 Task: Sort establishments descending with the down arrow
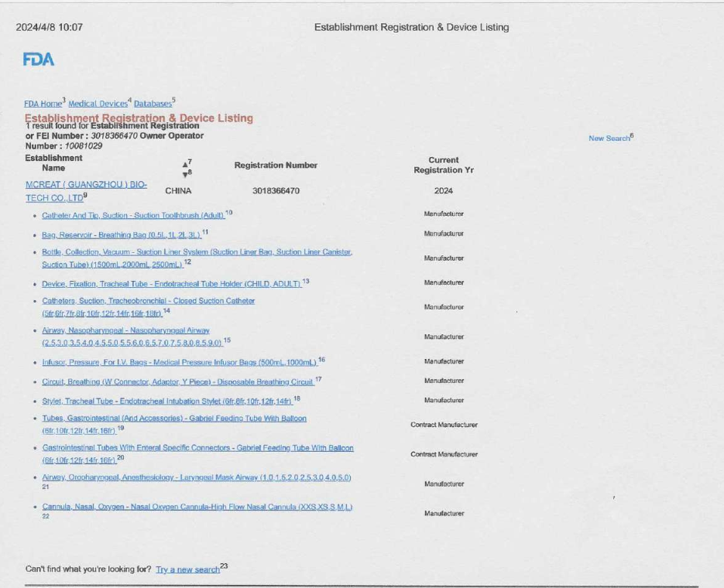[x=185, y=175]
